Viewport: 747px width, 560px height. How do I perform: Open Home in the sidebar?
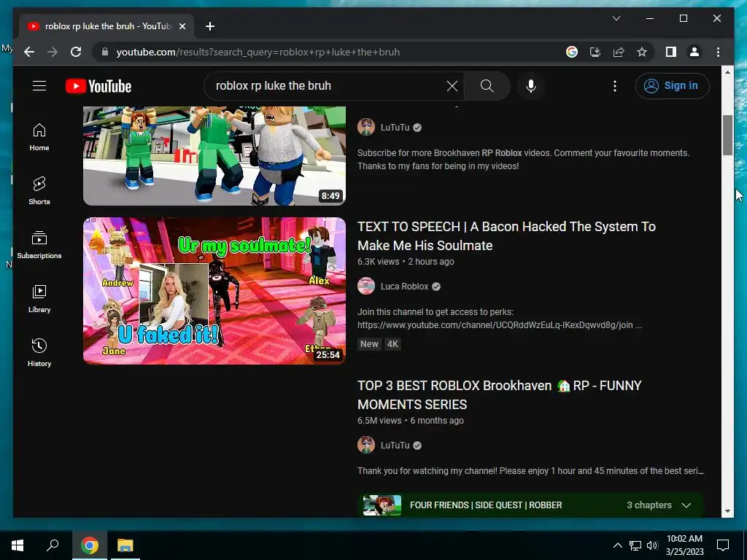[x=39, y=137]
